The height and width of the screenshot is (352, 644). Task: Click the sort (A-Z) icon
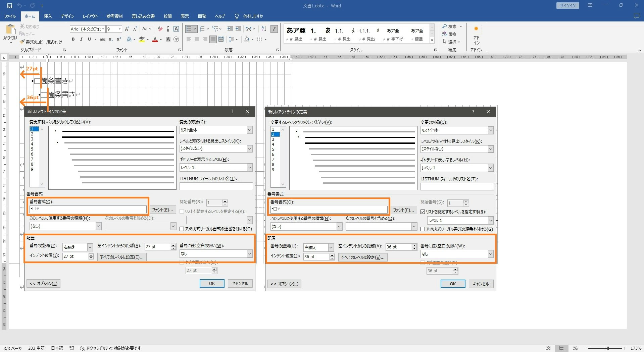pyautogui.click(x=264, y=29)
